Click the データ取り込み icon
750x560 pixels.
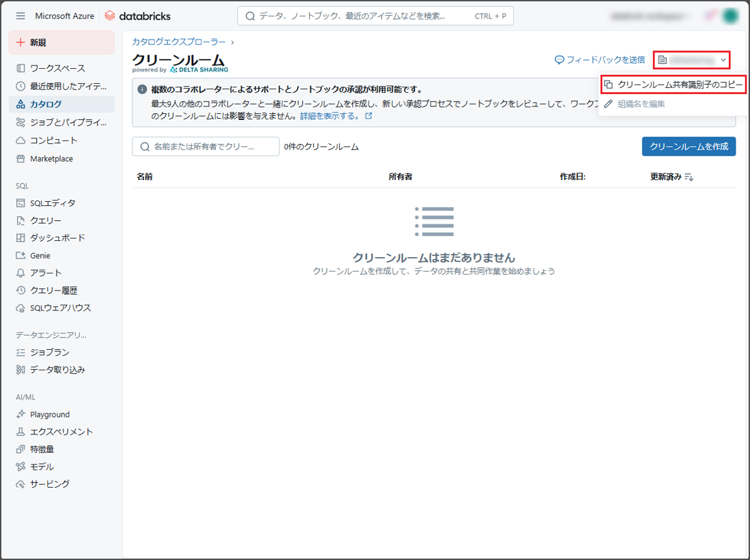20,370
